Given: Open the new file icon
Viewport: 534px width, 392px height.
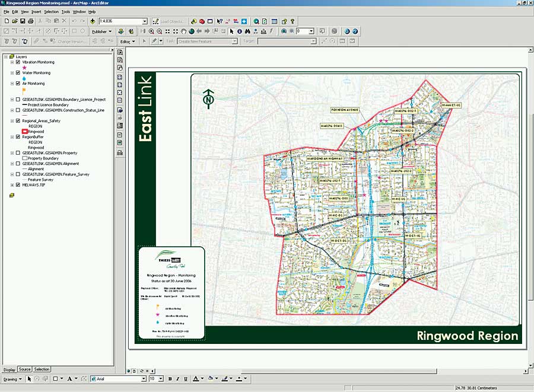Looking at the screenshot, I should coord(6,21).
